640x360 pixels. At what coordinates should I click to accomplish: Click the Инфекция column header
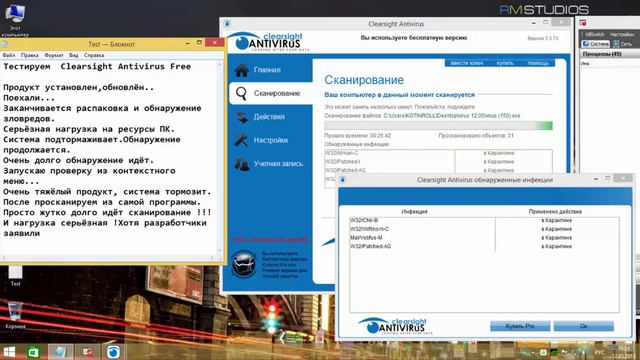point(414,211)
